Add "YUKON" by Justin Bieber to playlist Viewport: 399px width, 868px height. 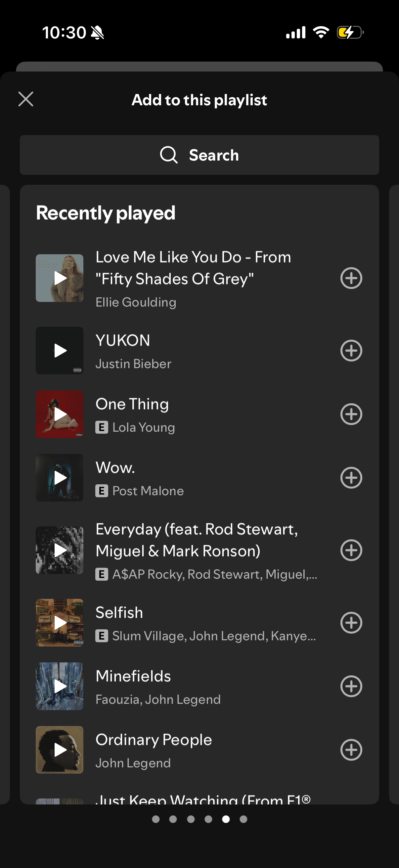click(x=351, y=351)
